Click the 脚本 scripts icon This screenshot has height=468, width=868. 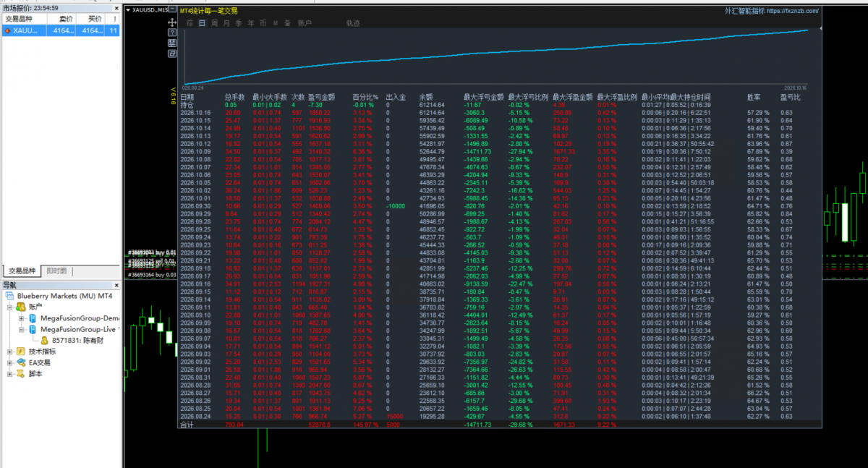click(20, 374)
